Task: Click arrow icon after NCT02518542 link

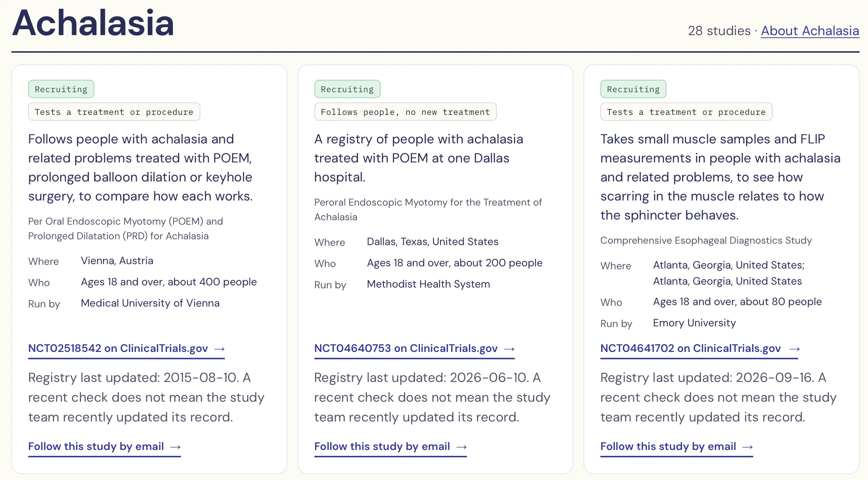Action: click(219, 349)
